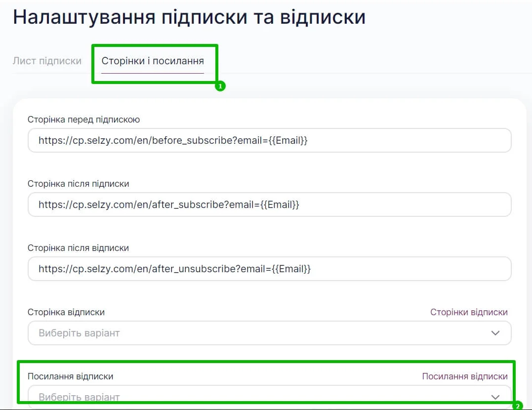The image size is (532, 410).
Task: Click the Сторінка перед підпискою URL field
Action: (269, 140)
